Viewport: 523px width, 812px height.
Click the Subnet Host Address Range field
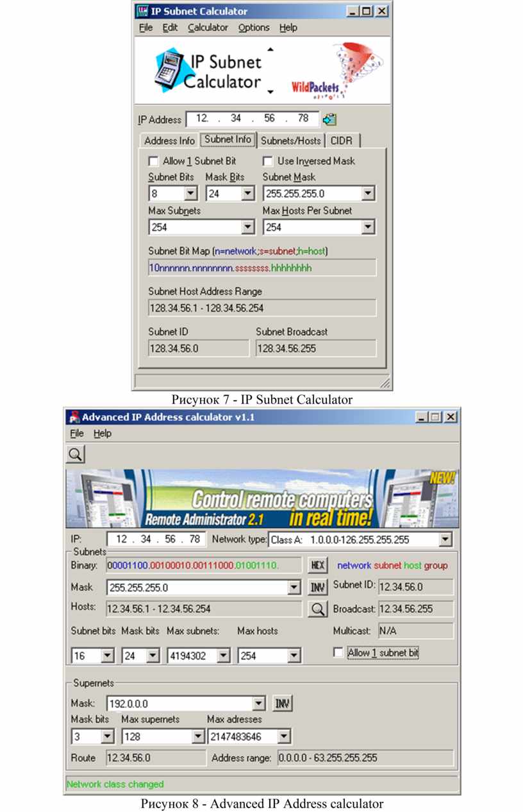point(262,308)
